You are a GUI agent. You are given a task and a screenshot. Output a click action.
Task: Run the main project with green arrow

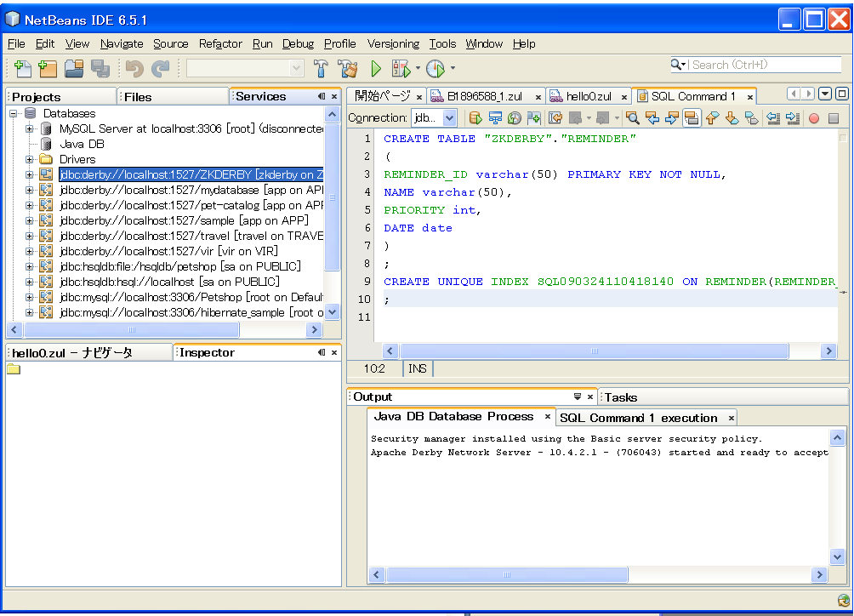point(376,69)
